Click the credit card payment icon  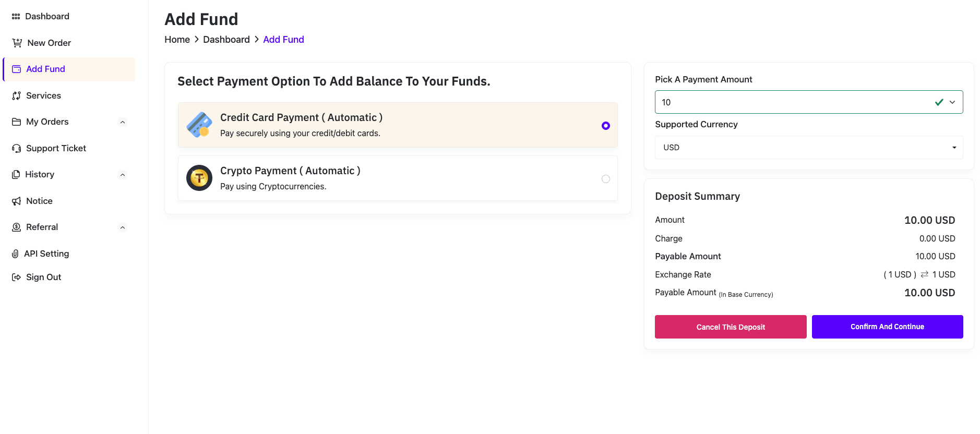coord(199,125)
